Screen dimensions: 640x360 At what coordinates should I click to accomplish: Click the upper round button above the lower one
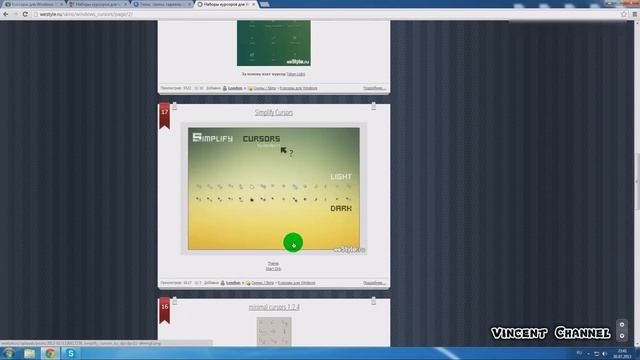tap(622, 325)
